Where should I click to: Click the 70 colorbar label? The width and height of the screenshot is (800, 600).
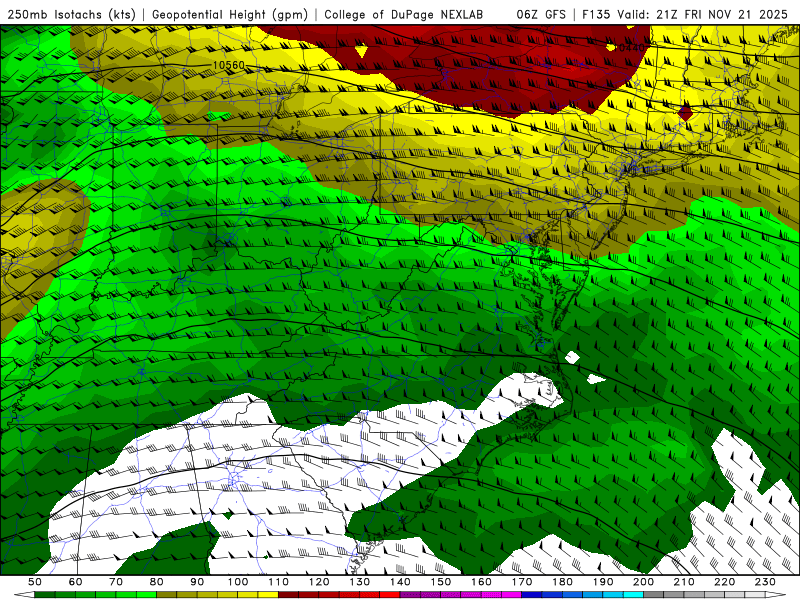[116, 582]
